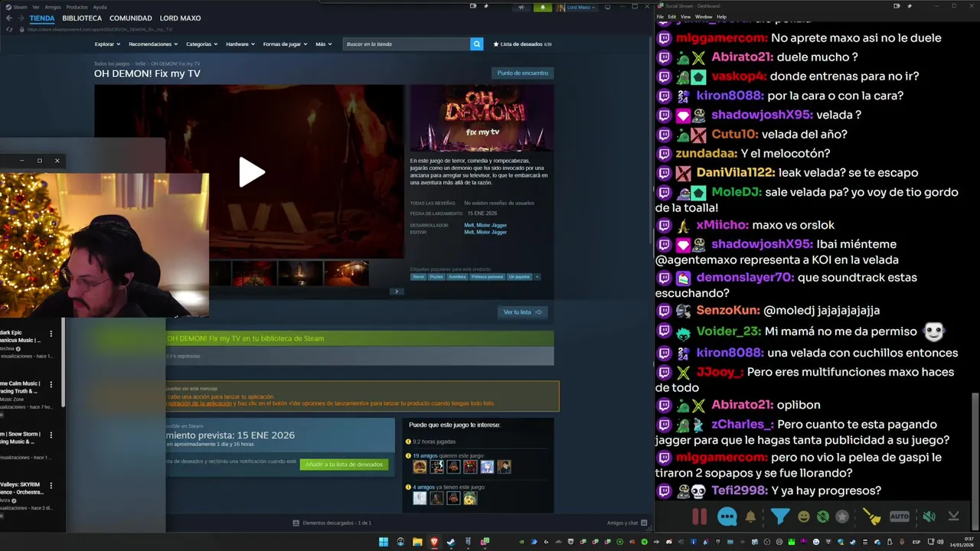Open the Window menu in Social Stream
The height and width of the screenshot is (551, 980).
(x=703, y=16)
